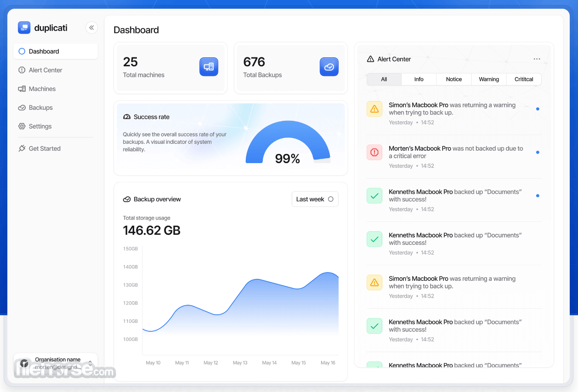Click the Dashboard page heading
Image resolution: width=578 pixels, height=392 pixels.
pos(136,30)
